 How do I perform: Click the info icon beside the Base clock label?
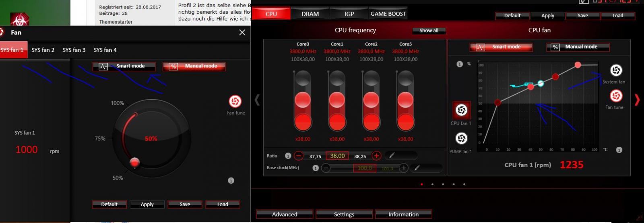point(316,168)
